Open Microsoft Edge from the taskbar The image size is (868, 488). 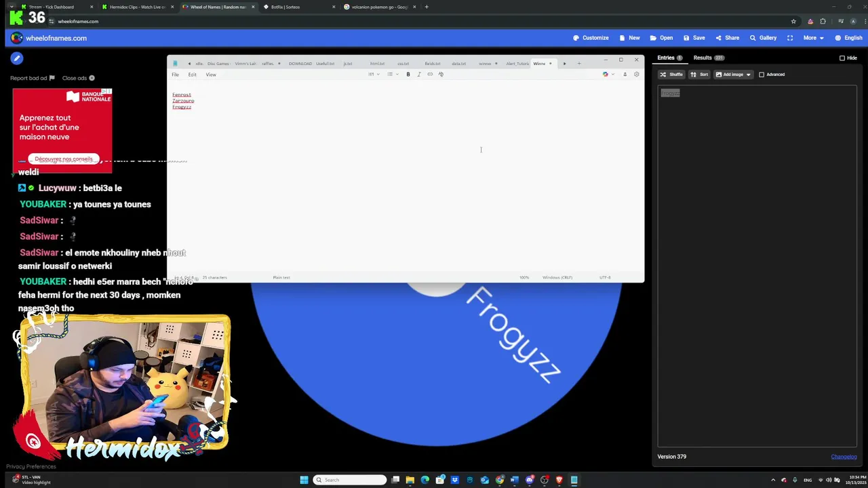click(425, 480)
